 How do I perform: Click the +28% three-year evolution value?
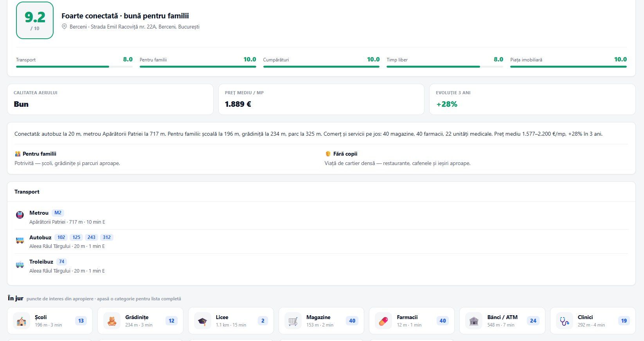coord(447,104)
